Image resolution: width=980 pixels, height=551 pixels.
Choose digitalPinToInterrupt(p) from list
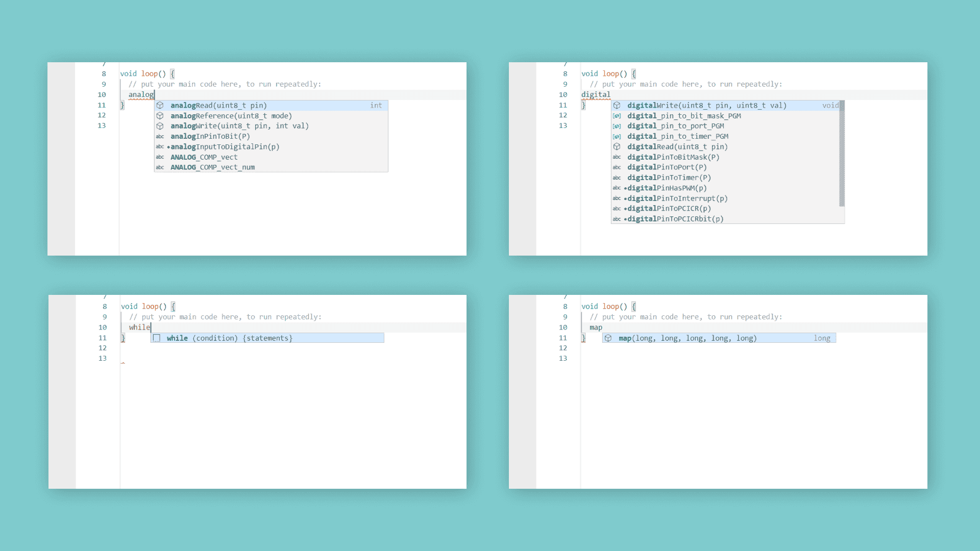pyautogui.click(x=677, y=198)
